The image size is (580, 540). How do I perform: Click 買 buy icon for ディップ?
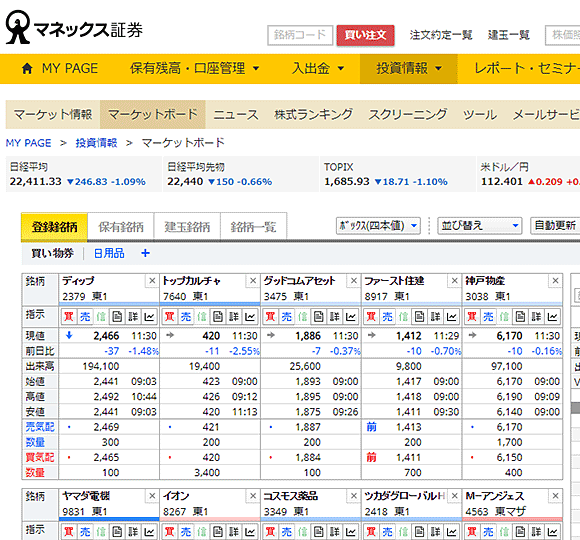point(69,317)
